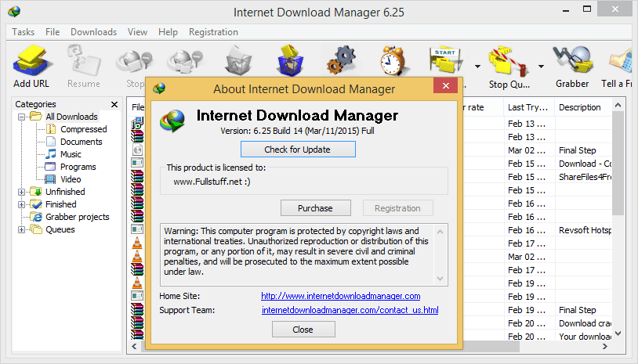
Task: Expand the Queues category node
Action: tap(22, 229)
